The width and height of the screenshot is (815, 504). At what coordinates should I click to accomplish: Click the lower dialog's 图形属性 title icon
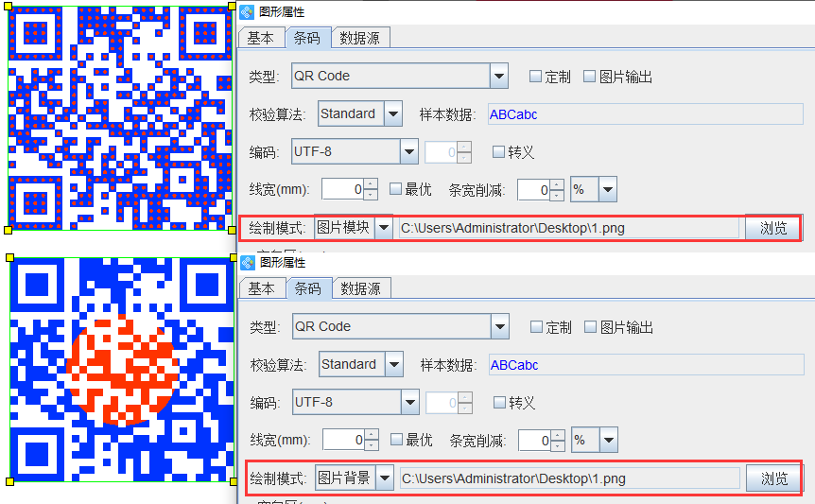248,262
